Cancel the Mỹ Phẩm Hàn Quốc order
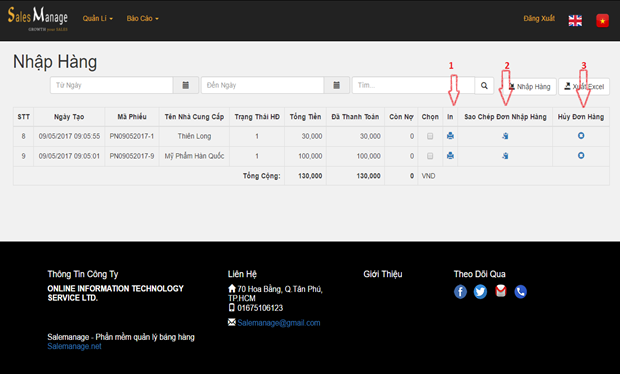 tap(581, 155)
